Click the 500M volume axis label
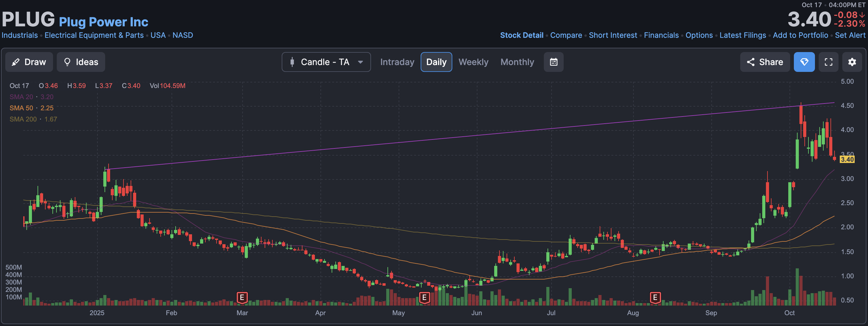The width and height of the screenshot is (868, 326). coord(13,267)
